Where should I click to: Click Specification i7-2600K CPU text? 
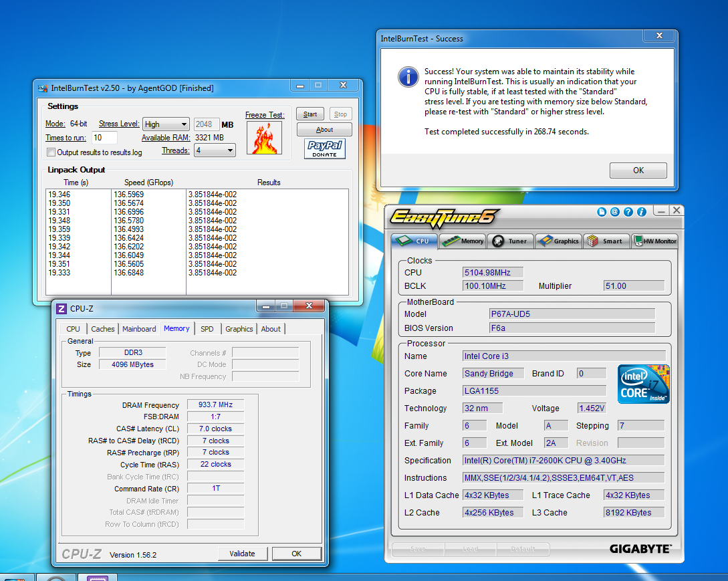pos(564,460)
